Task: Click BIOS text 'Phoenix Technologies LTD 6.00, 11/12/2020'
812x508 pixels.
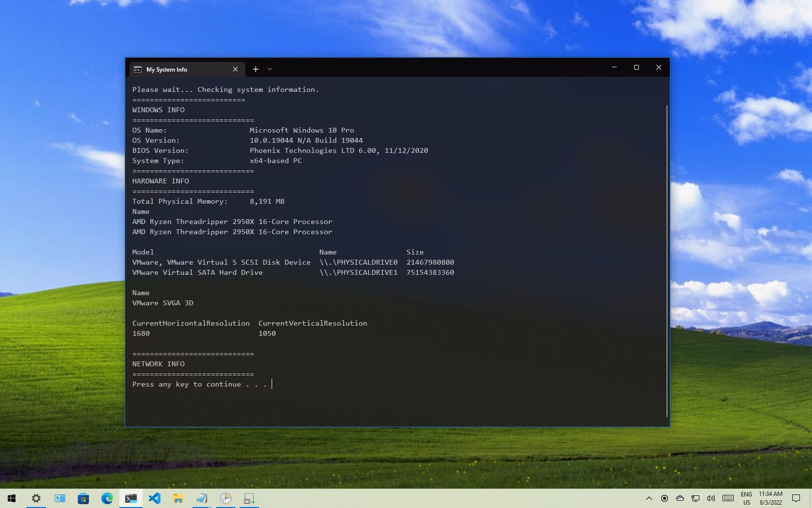Action: tap(339, 150)
